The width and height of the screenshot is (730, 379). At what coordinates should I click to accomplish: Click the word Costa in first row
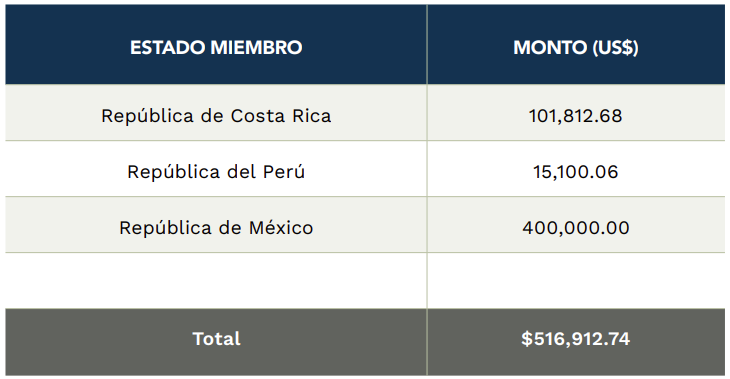pyautogui.click(x=258, y=116)
